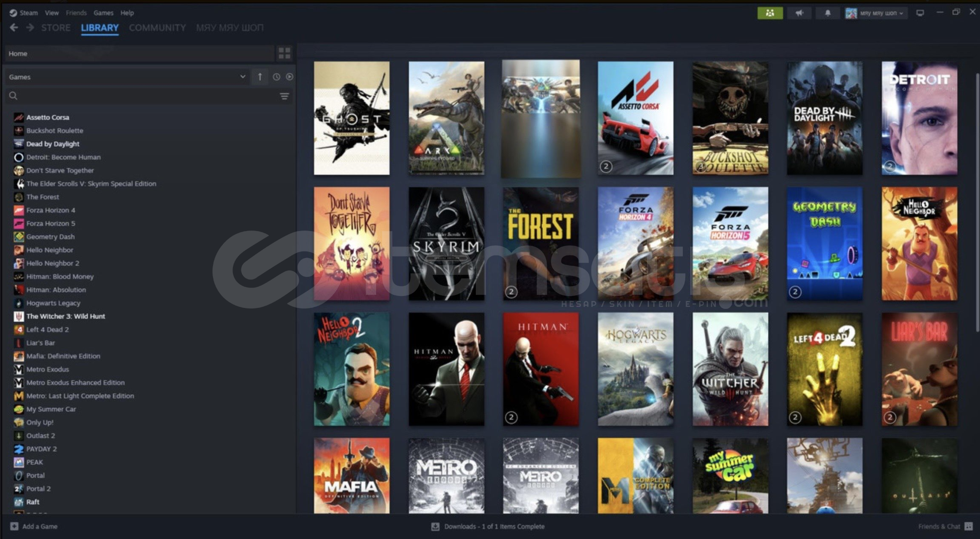
Task: Click the sort ascending arrow icon
Action: tap(260, 77)
